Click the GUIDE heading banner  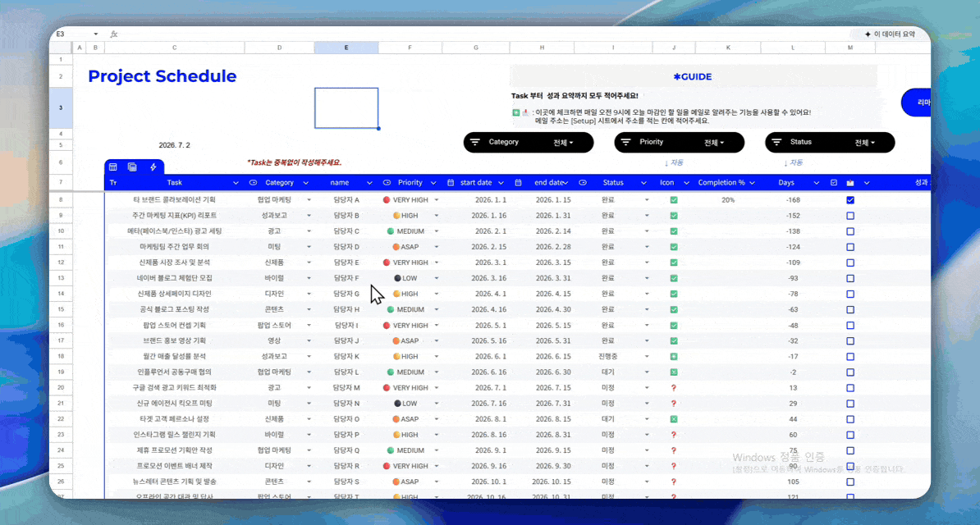point(693,76)
